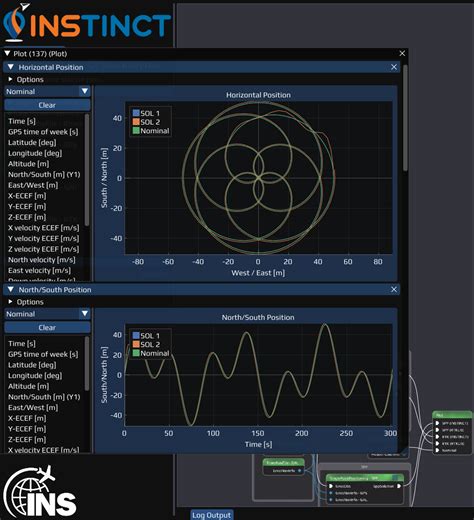Screen dimensions: 474x520
Task: Close the Horizontal Position plot section
Action: pos(394,67)
